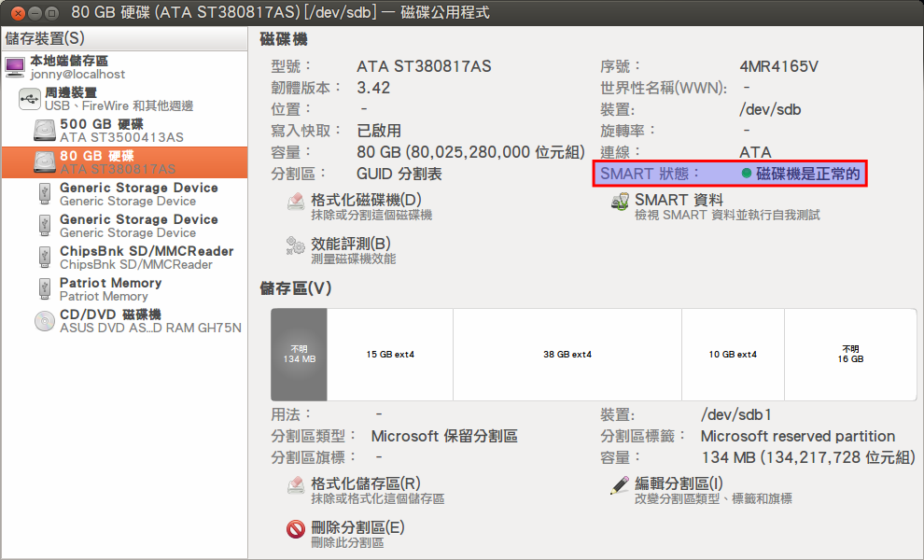The width and height of the screenshot is (924, 560).
Task: Start the 效能評測 benchmark tool
Action: [293, 245]
